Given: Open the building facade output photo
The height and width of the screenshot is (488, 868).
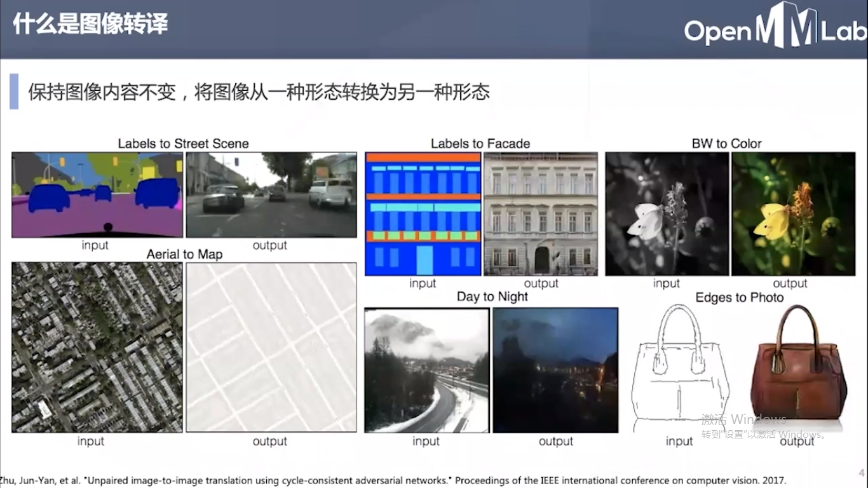Looking at the screenshot, I should tap(541, 214).
